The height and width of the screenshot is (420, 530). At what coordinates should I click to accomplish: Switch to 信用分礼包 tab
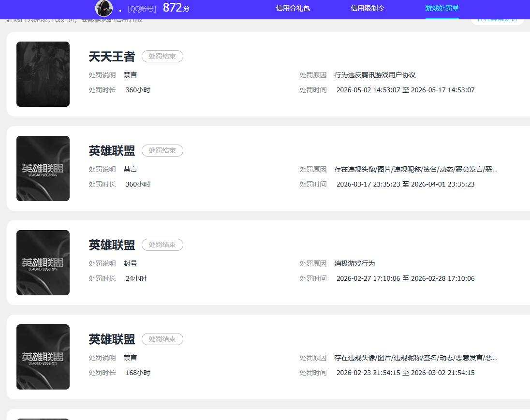click(293, 8)
